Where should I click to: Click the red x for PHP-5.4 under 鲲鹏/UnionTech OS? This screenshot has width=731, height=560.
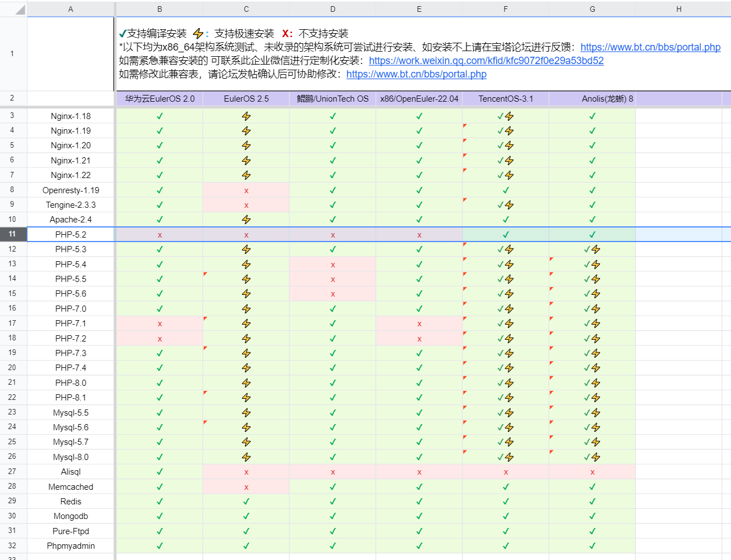pyautogui.click(x=333, y=265)
